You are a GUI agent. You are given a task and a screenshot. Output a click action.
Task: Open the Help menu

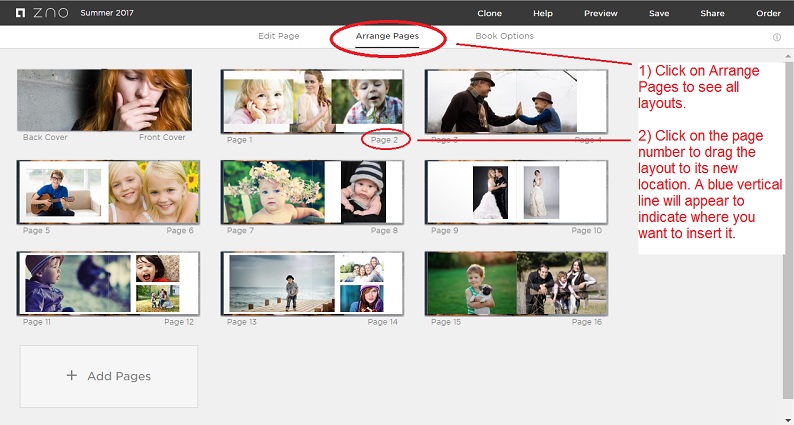click(542, 13)
